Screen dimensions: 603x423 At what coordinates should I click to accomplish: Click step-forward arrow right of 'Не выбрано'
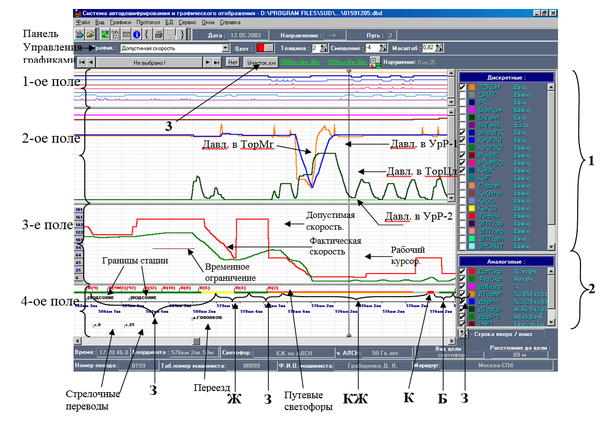(206, 62)
